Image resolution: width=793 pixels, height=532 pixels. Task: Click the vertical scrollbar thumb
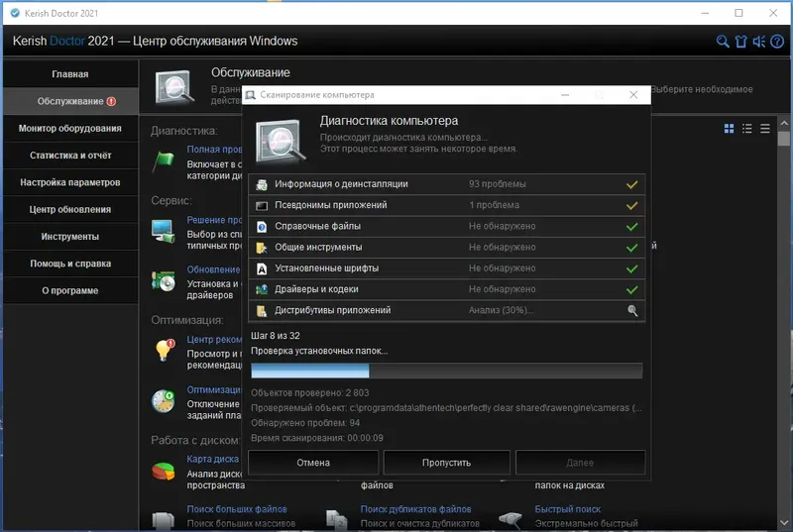(x=784, y=139)
